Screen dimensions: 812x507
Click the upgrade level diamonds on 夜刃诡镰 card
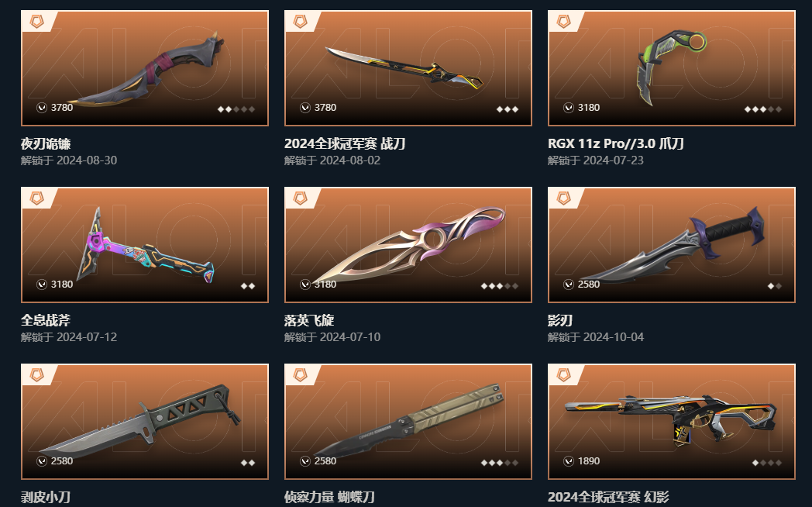(x=236, y=109)
